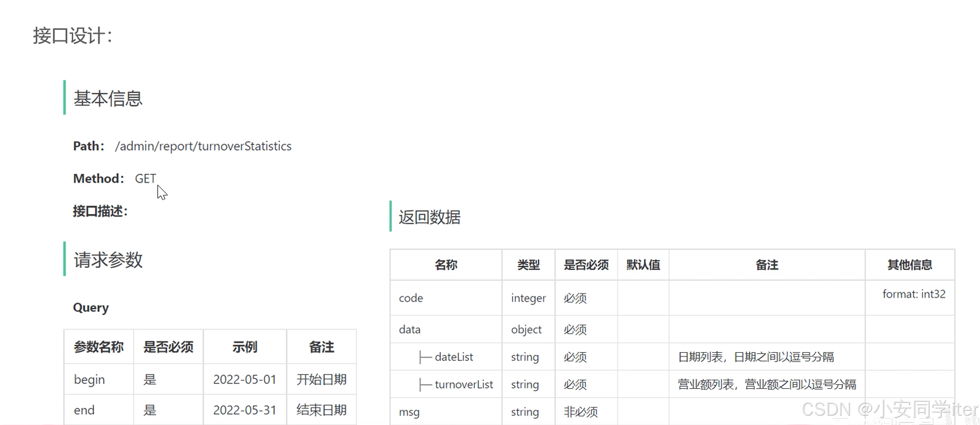Viewport: 980px width, 425px height.
Task: Click the 其他信息 column header
Action: [910, 265]
